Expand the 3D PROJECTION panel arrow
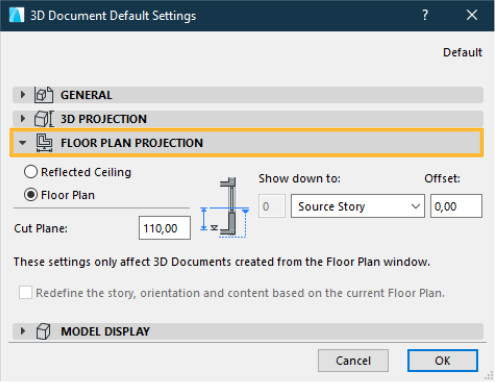 pos(23,119)
